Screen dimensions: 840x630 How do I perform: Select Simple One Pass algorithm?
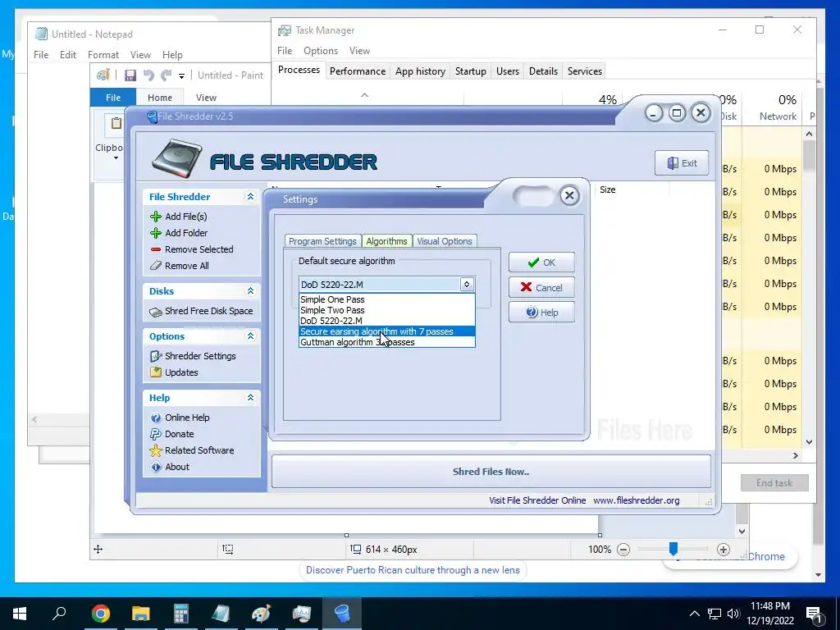pyautogui.click(x=387, y=299)
